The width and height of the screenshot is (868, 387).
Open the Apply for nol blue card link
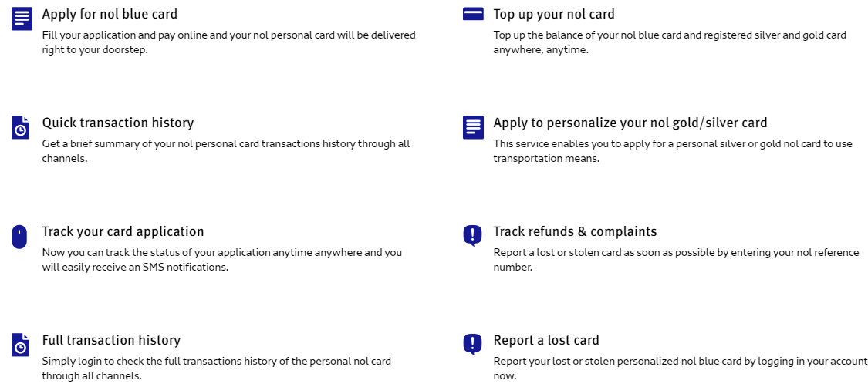click(x=110, y=14)
